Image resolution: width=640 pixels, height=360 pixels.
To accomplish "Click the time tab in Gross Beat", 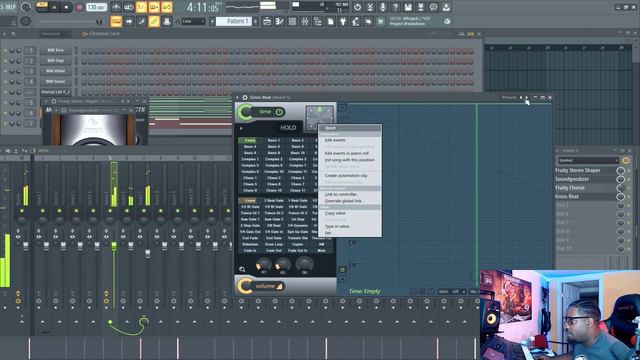I will point(265,112).
